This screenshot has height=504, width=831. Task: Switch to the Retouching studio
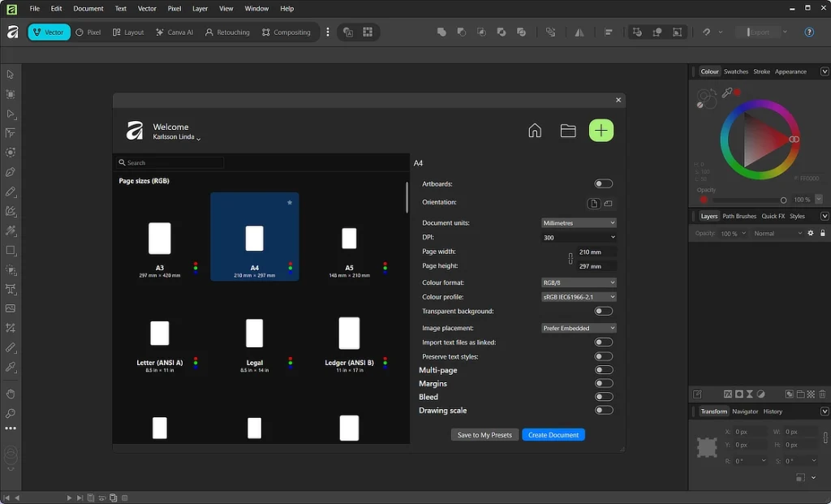tap(227, 32)
